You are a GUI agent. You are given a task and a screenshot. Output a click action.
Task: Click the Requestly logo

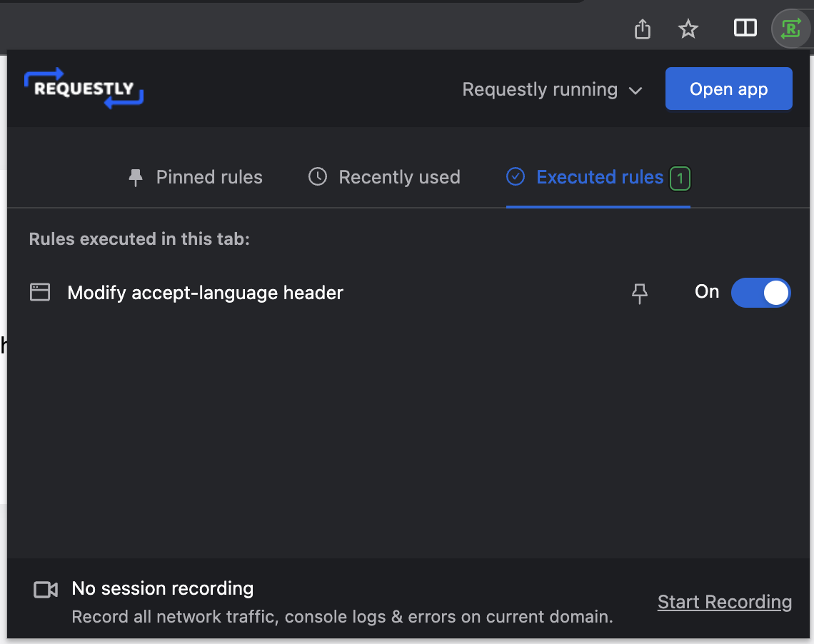(84, 89)
